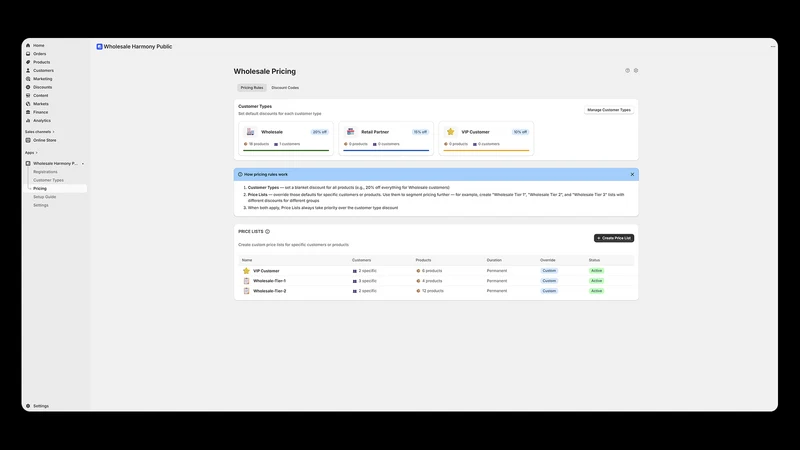The image size is (800, 450).
Task: Click the green bar on Wholesale card
Action: (x=286, y=151)
